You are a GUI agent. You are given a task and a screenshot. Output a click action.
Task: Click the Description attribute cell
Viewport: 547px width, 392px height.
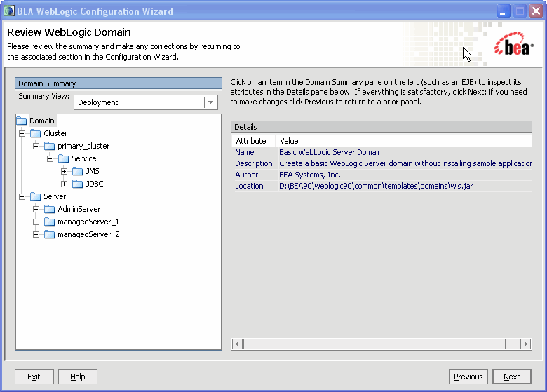tap(255, 163)
